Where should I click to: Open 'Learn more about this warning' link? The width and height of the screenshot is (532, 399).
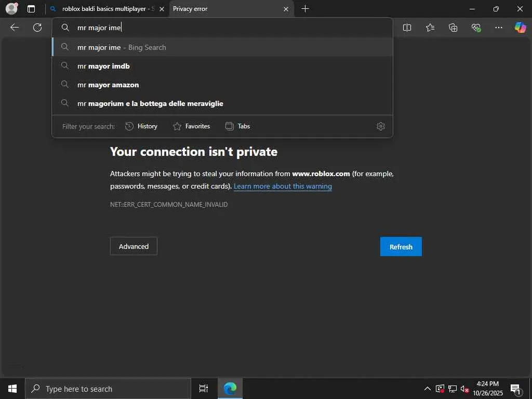pyautogui.click(x=283, y=187)
